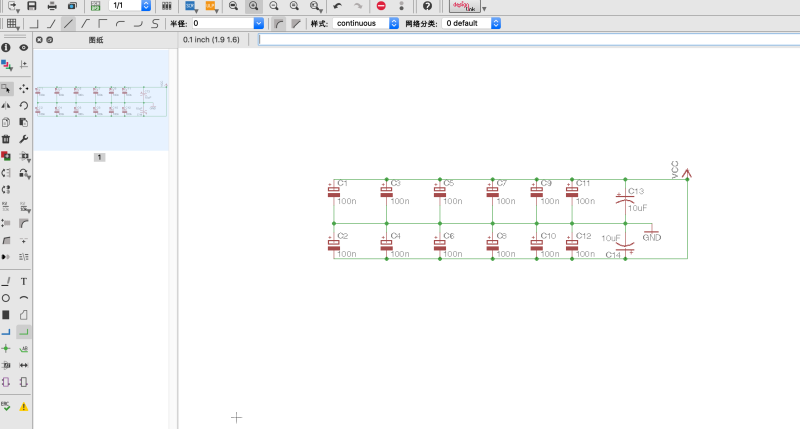
Task: Click the ULP run icon
Action: [211, 6]
